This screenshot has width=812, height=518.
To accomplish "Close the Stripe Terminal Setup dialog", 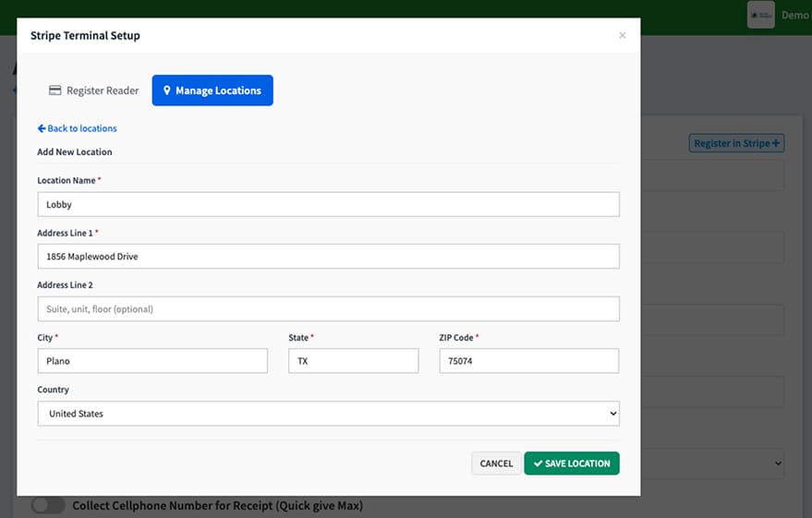I will click(x=623, y=35).
